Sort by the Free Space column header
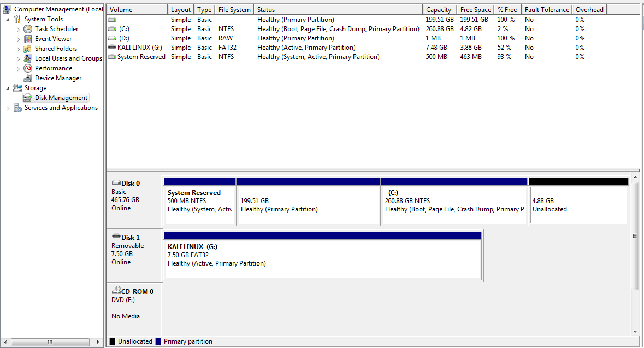 click(x=475, y=9)
